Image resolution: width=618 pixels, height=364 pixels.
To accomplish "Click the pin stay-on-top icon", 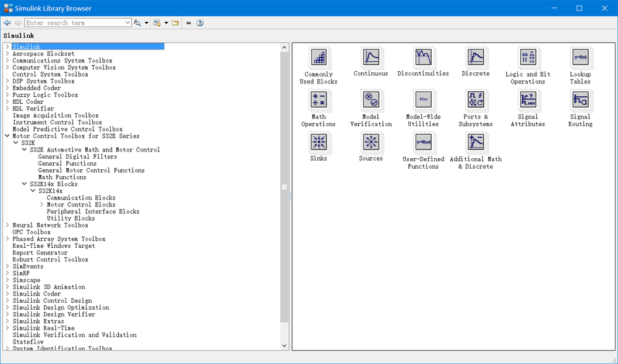I will click(189, 23).
